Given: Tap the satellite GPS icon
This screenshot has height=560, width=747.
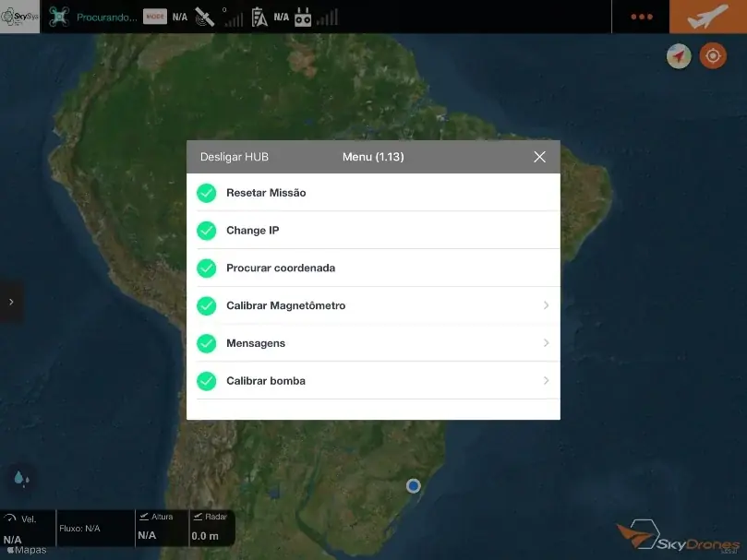Looking at the screenshot, I should [204, 18].
